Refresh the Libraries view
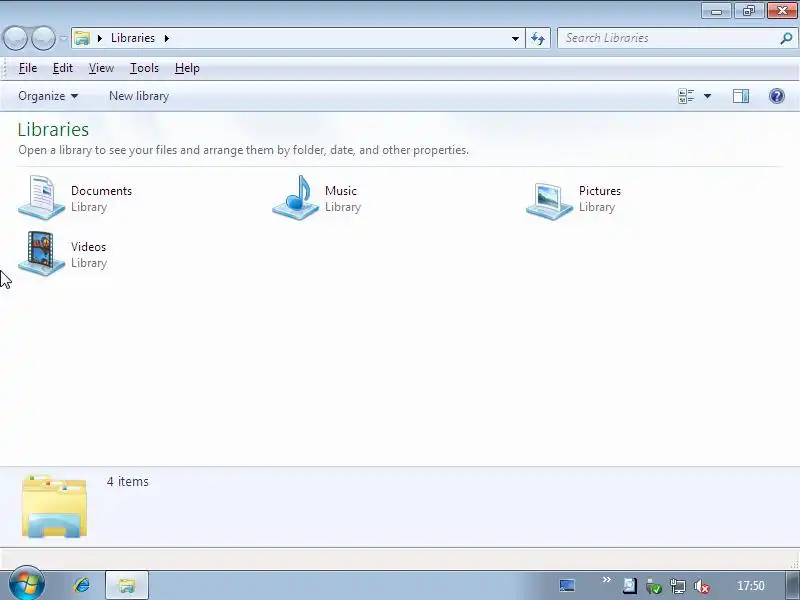Screen dimensions: 800x600 tap(538, 38)
